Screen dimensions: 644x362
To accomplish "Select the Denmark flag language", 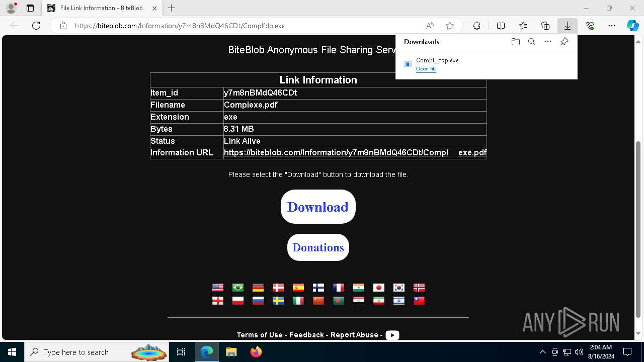I will click(278, 288).
